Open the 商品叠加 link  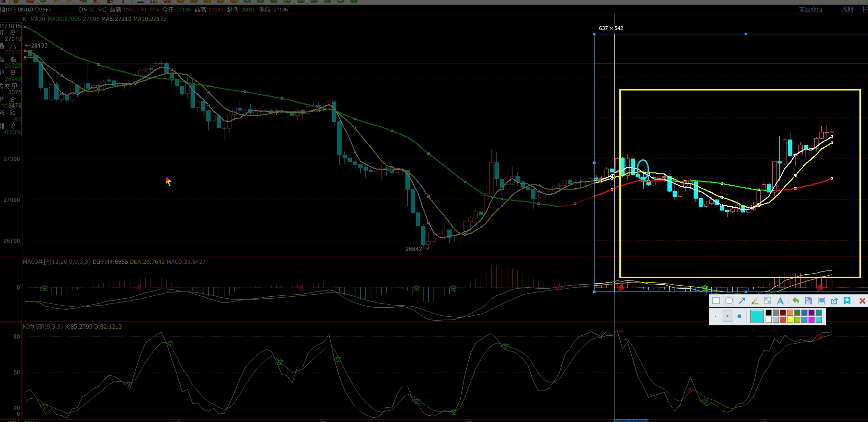pos(810,10)
